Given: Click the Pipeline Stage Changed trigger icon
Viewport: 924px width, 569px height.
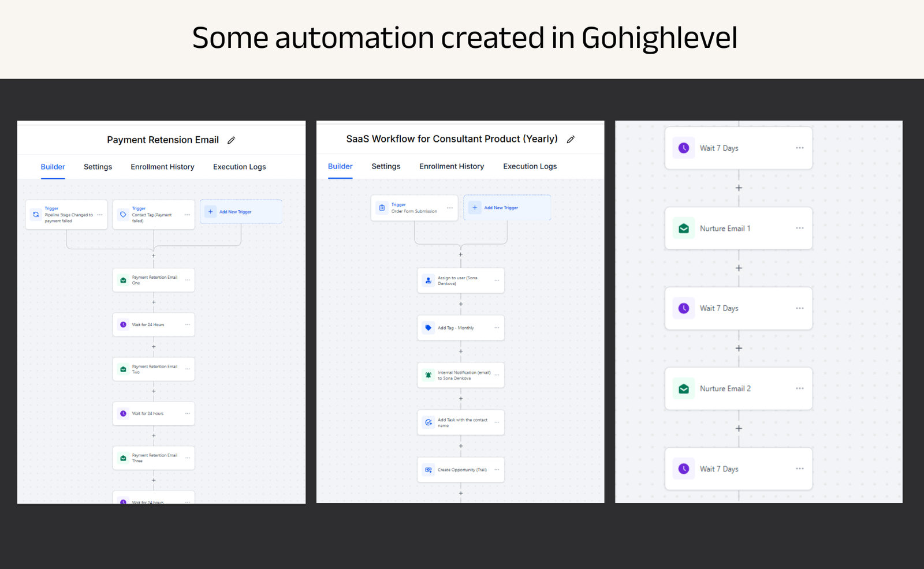Looking at the screenshot, I should [x=36, y=215].
